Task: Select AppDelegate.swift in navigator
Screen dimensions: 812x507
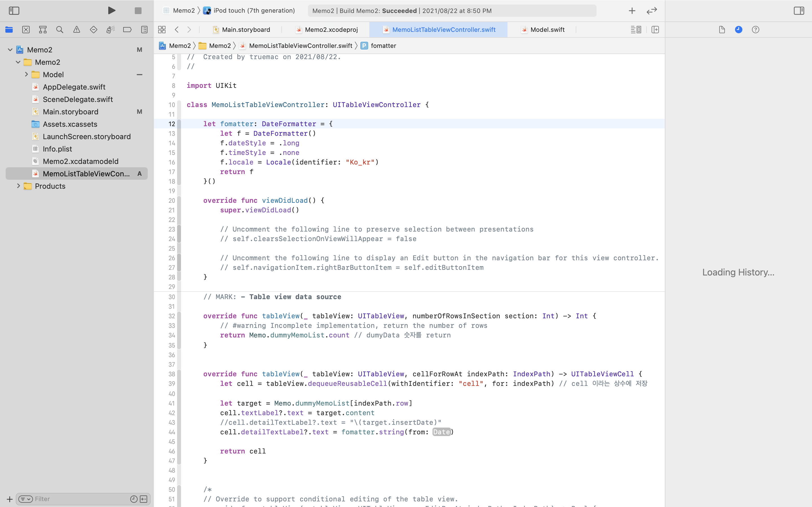Action: (74, 87)
